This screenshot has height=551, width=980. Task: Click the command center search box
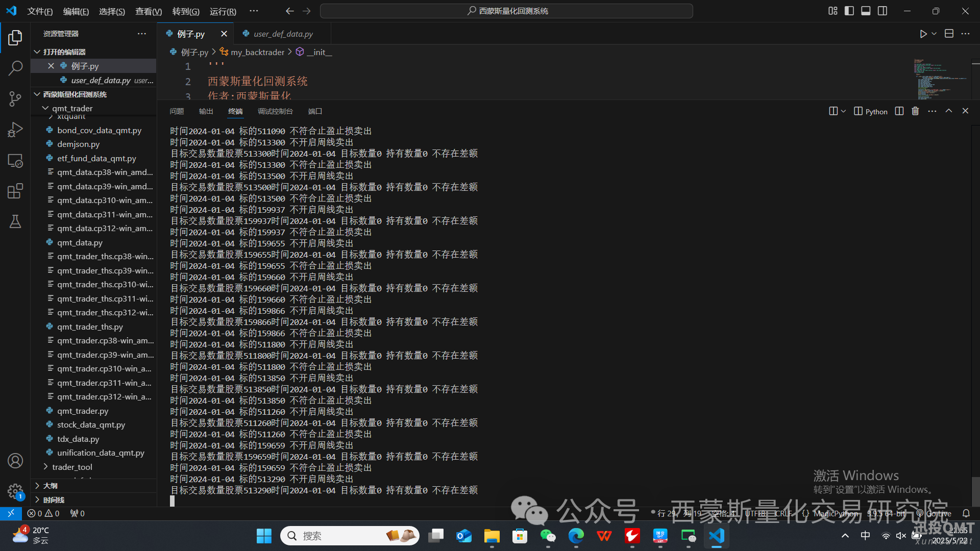click(506, 11)
